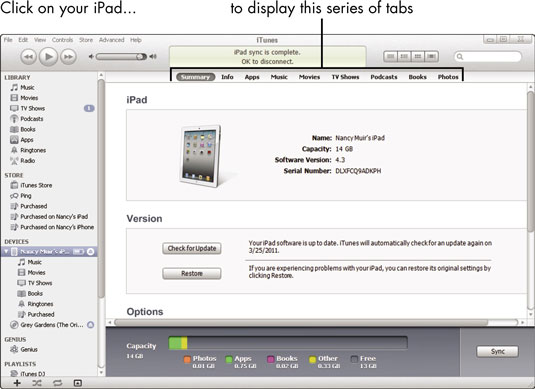Image resolution: width=535 pixels, height=389 pixels.
Task: Open the Help menu
Action: 135,40
